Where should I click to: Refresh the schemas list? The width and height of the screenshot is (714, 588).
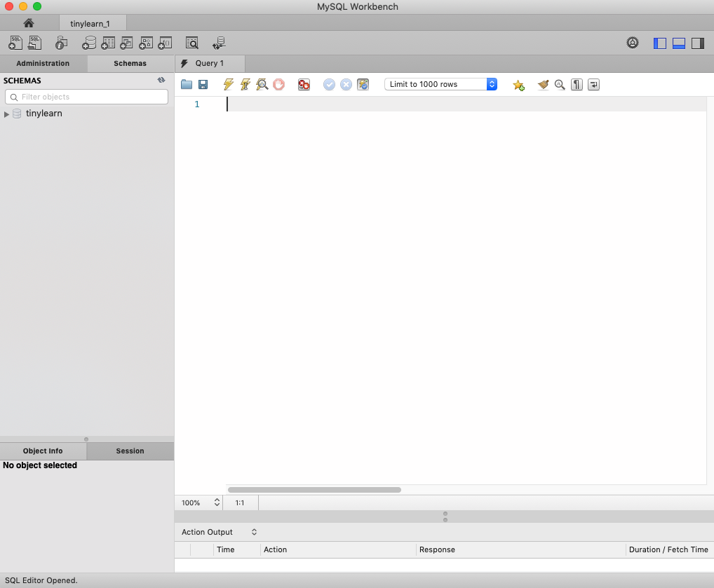(x=161, y=80)
